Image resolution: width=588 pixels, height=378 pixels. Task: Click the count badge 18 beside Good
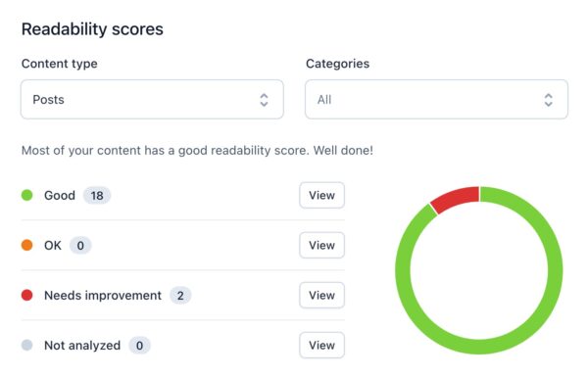click(97, 195)
